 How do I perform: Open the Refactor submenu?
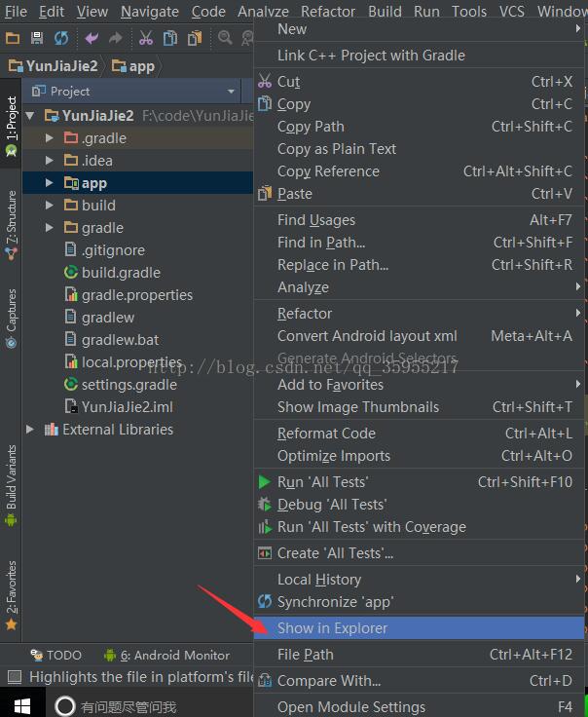coord(419,314)
